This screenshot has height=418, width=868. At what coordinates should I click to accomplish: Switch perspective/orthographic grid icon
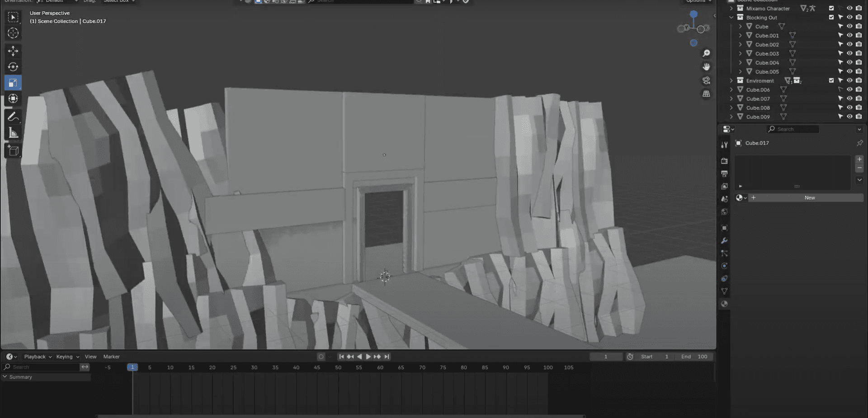pyautogui.click(x=706, y=94)
